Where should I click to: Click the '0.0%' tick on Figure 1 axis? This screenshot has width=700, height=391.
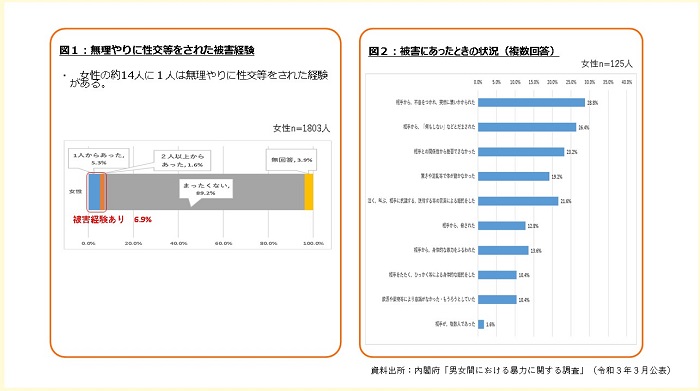(x=88, y=243)
